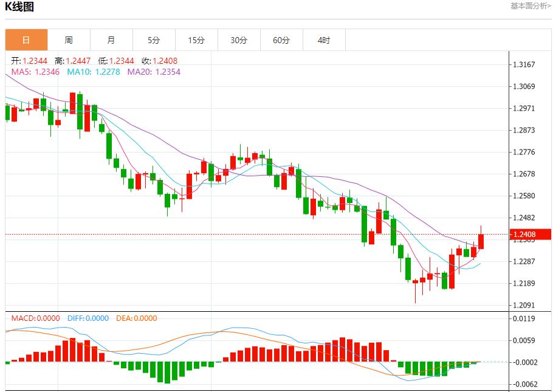Click the orange DEA indicator label

pyautogui.click(x=136, y=318)
